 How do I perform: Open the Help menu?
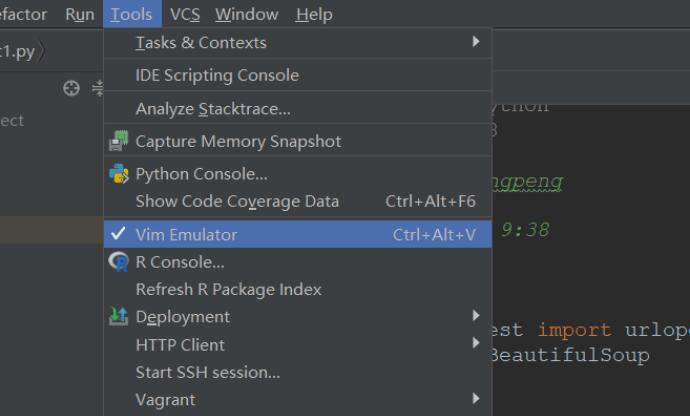coord(314,14)
